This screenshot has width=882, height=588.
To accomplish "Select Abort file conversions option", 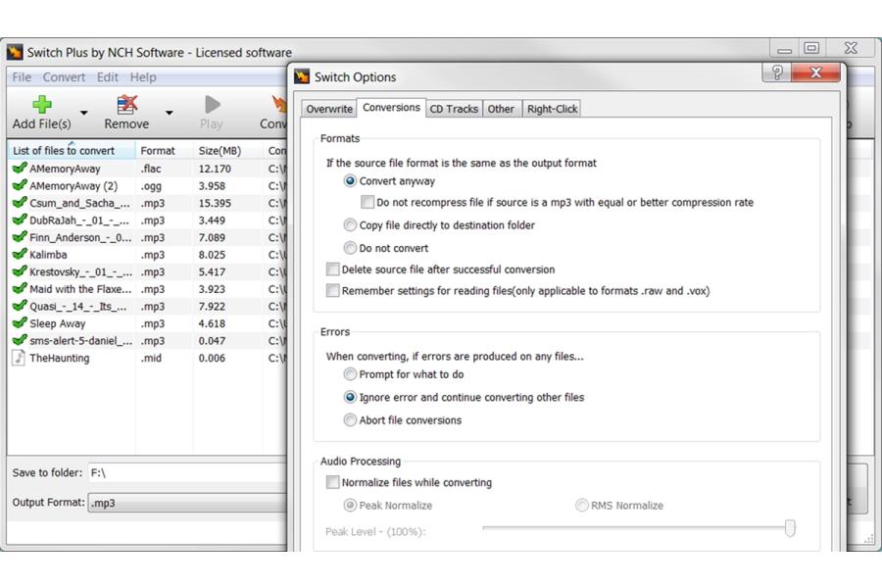I will tap(350, 419).
